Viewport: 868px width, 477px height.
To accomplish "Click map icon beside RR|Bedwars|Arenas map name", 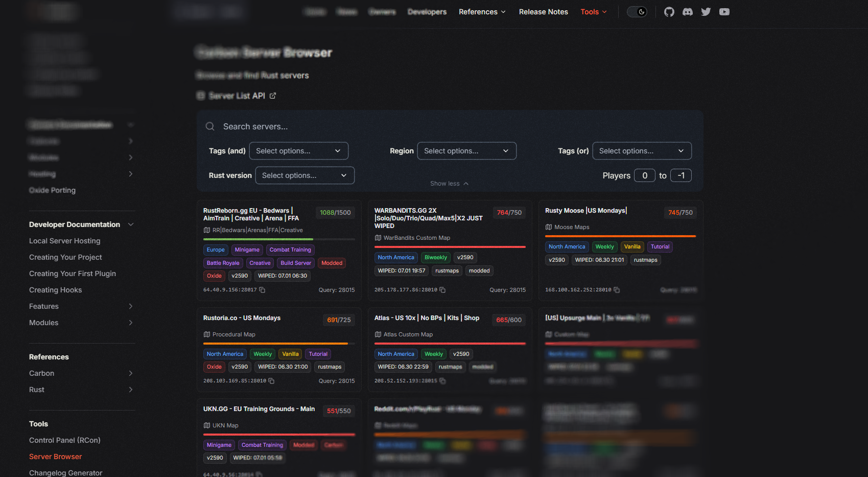I will [207, 230].
